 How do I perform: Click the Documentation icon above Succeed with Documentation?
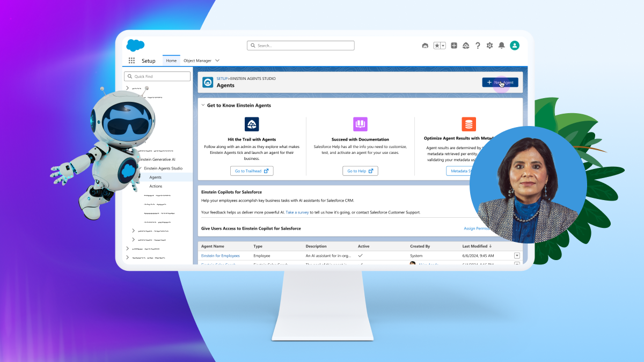[x=360, y=124]
